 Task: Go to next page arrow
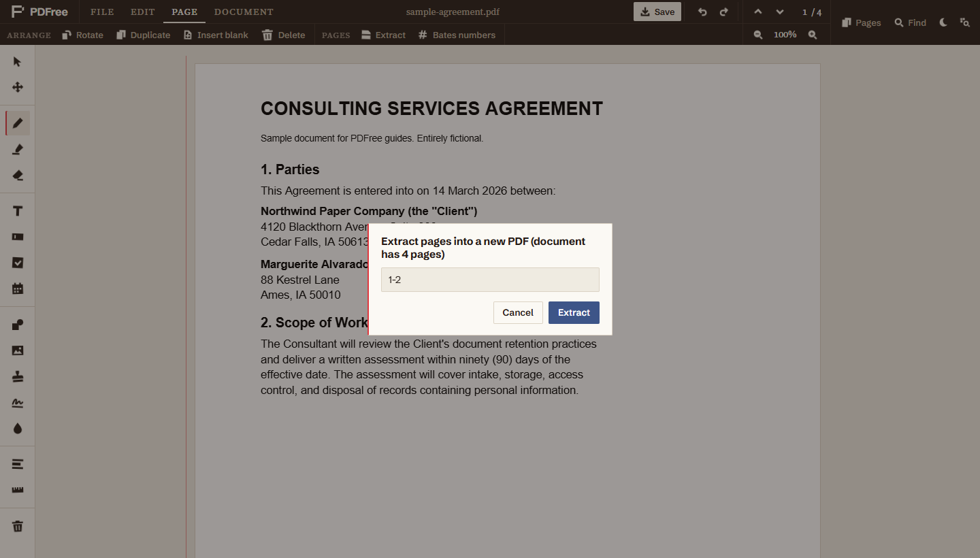pos(780,12)
